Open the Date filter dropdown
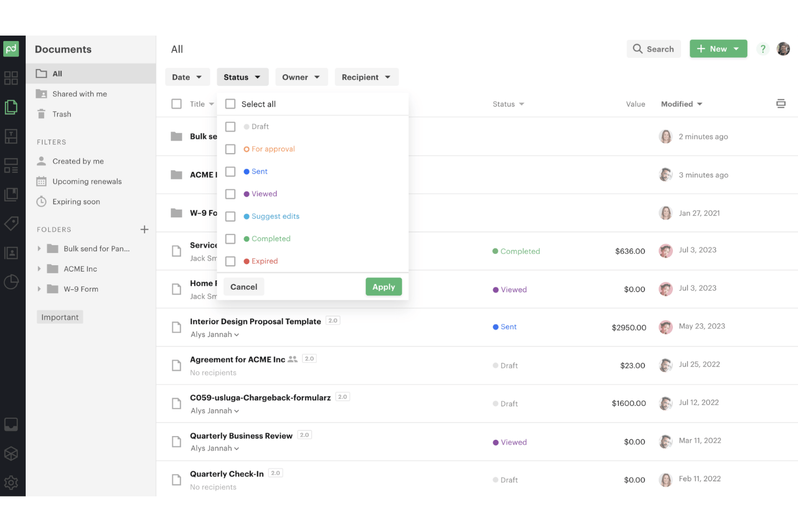 pos(187,77)
